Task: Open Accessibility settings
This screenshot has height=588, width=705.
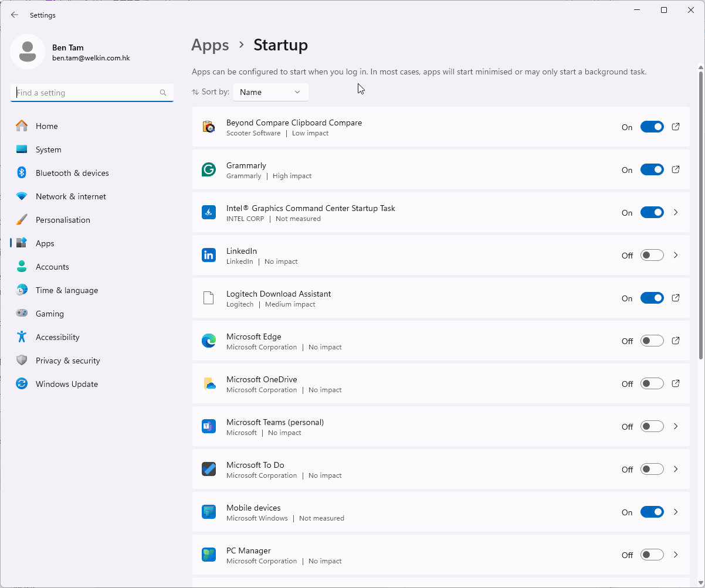Action: 92,337
